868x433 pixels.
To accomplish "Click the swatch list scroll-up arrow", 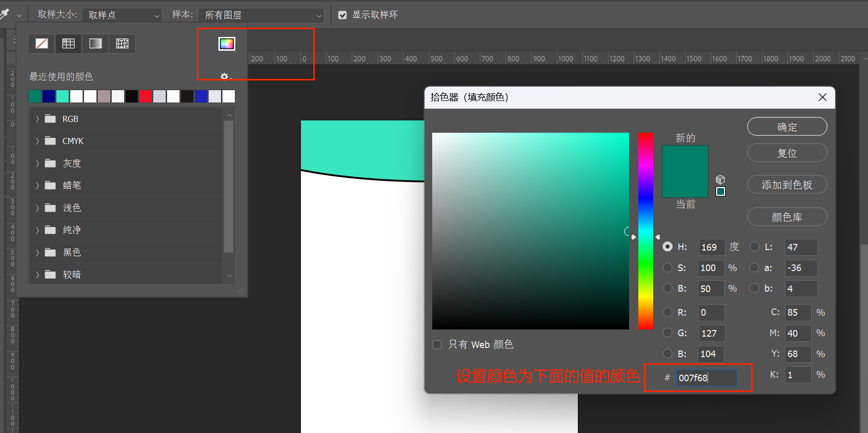I will coord(229,115).
